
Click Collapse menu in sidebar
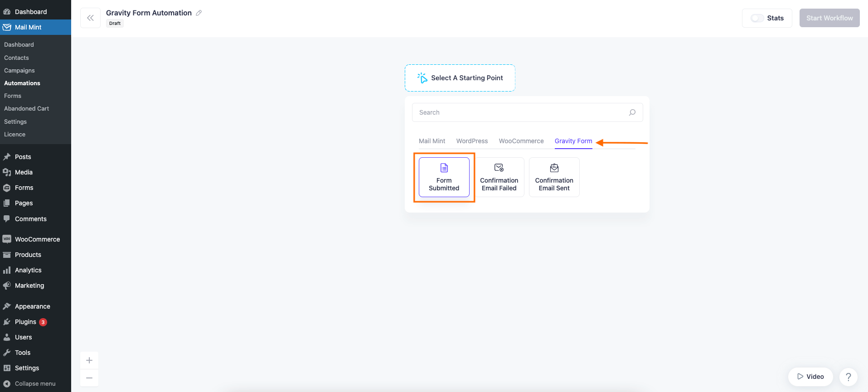tap(35, 383)
